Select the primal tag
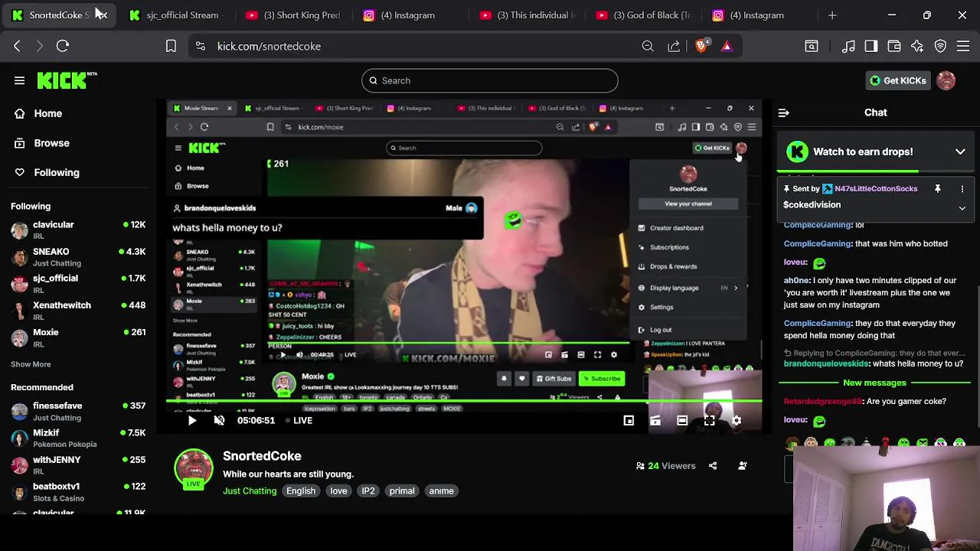The width and height of the screenshot is (980, 551). pyautogui.click(x=402, y=491)
